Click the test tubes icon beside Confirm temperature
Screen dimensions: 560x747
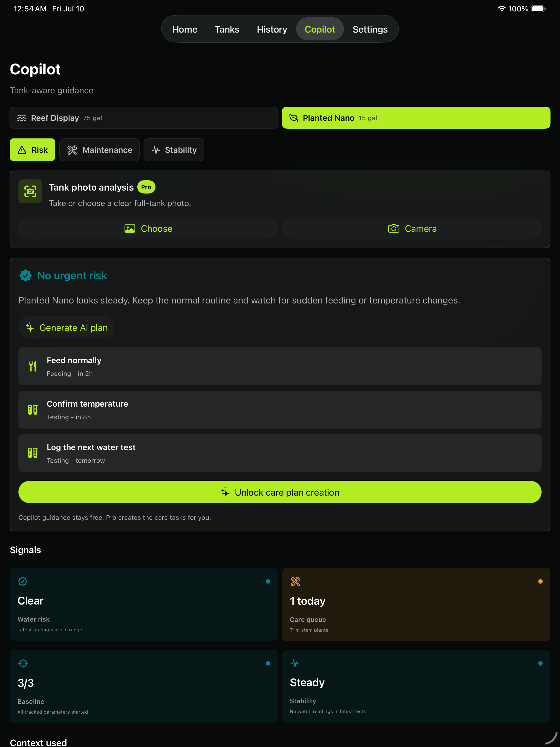point(33,410)
